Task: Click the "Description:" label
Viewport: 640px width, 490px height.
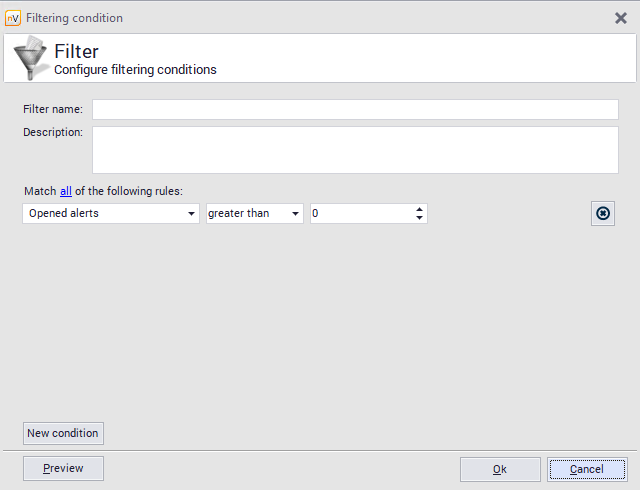Action: click(52, 132)
